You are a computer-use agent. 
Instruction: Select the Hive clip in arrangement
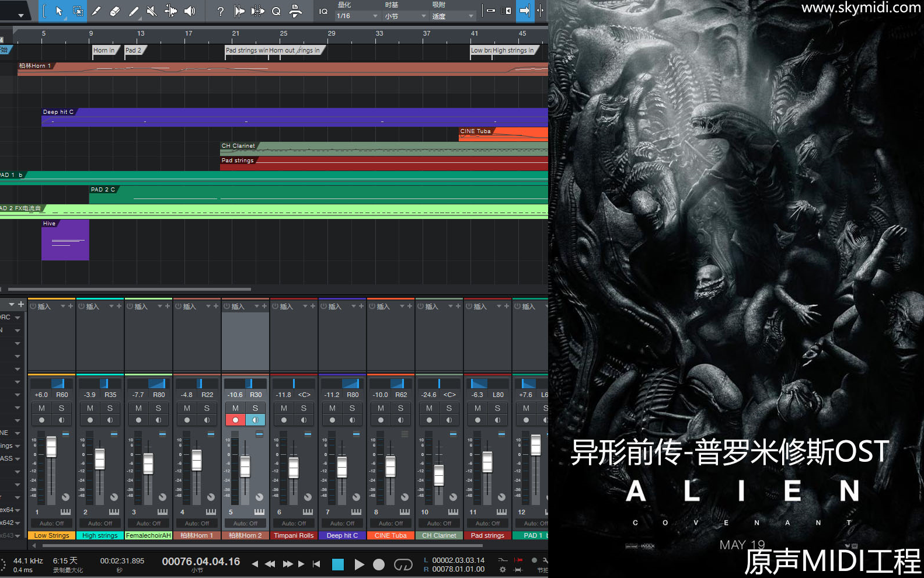65,240
